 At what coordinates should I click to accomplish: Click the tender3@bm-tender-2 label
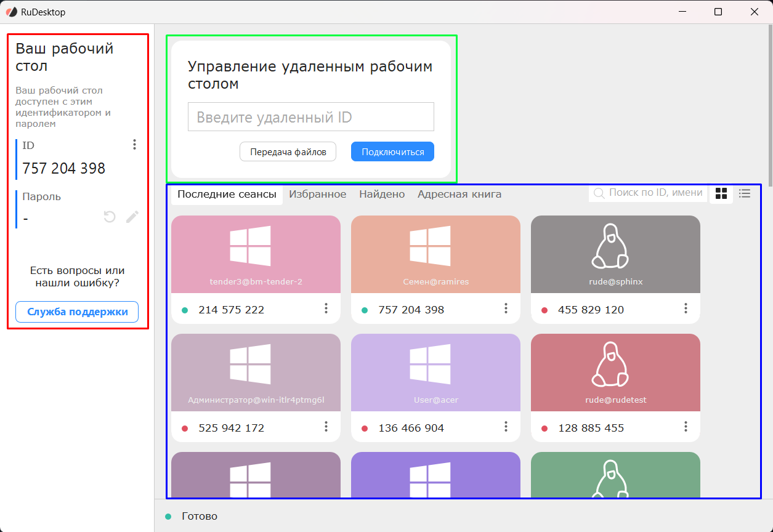click(x=256, y=281)
